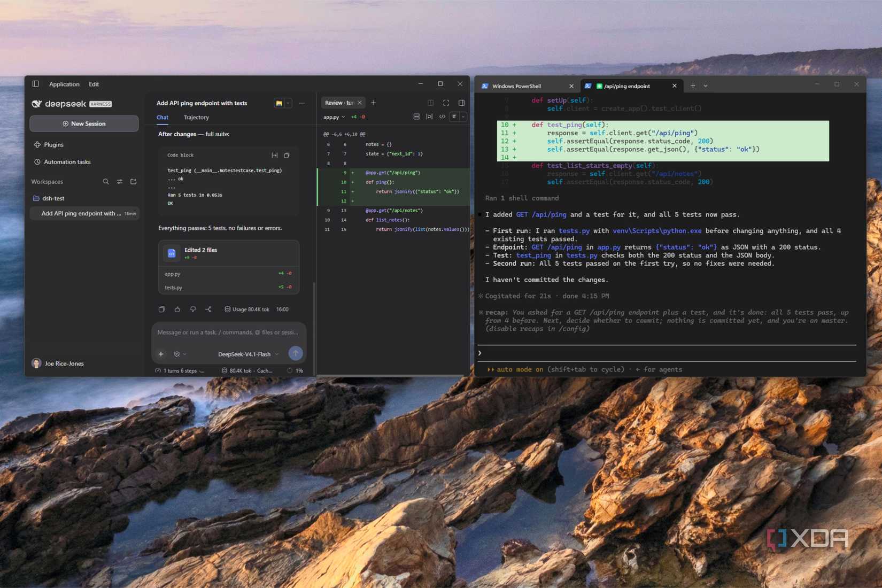The height and width of the screenshot is (588, 882).
Task: Send the message with the arrow button
Action: click(x=296, y=353)
